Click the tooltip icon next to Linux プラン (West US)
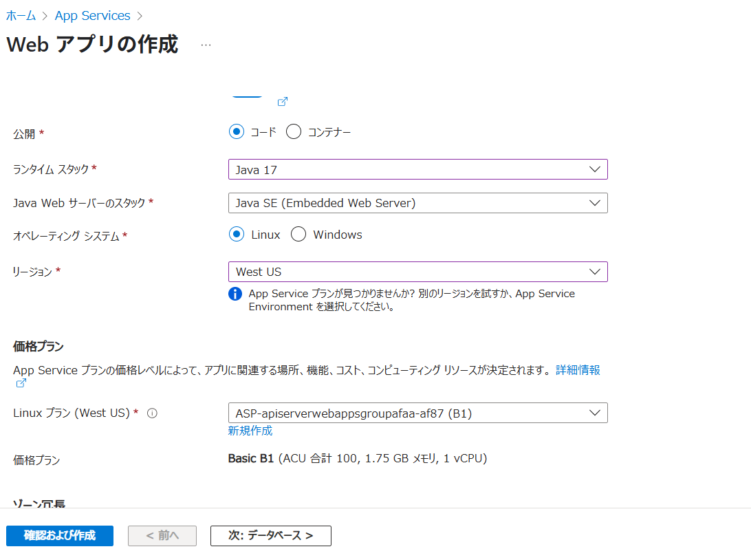The height and width of the screenshot is (560, 751). coord(153,413)
